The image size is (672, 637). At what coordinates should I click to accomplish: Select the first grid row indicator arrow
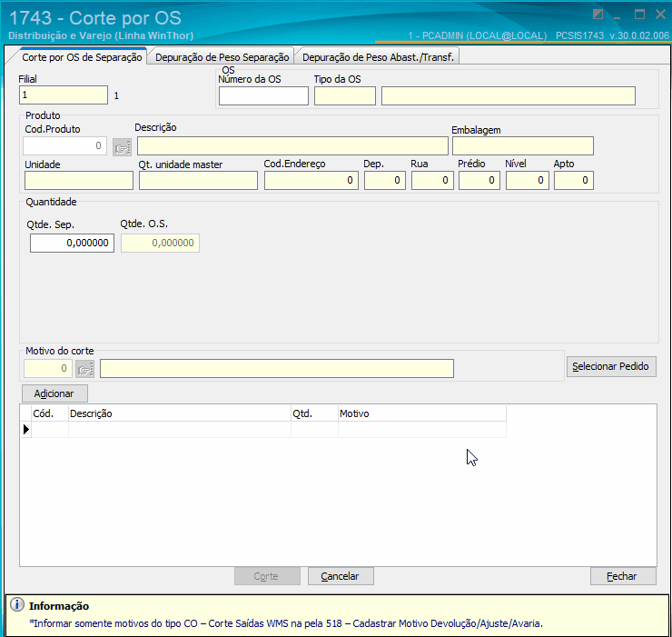click(x=26, y=430)
